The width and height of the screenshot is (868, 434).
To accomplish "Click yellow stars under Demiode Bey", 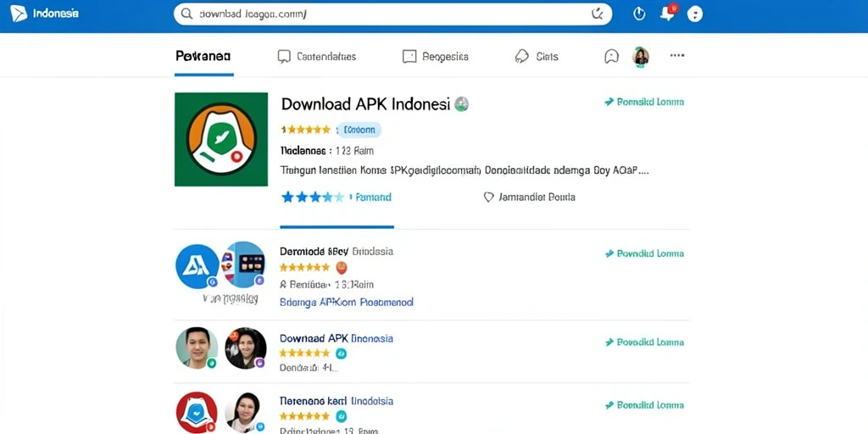I will 304,267.
